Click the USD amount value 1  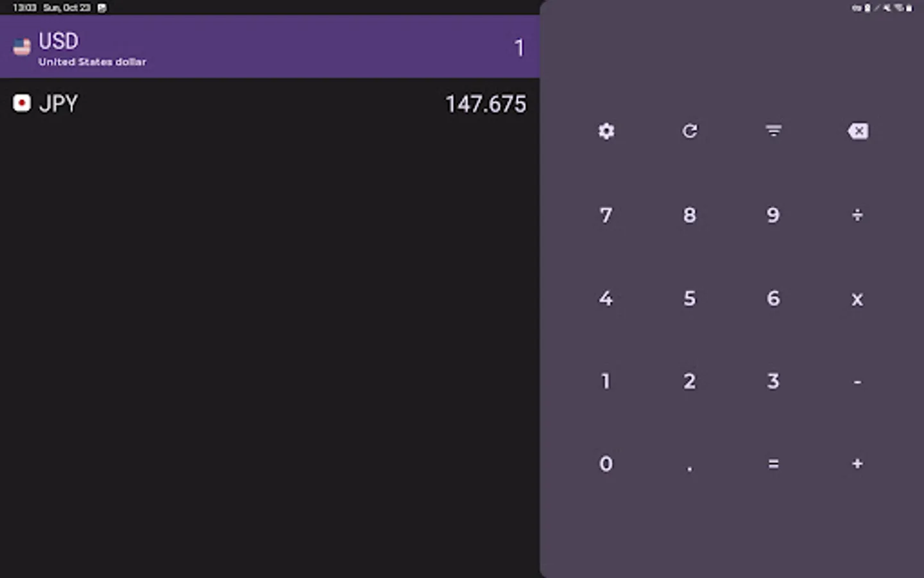click(x=519, y=48)
